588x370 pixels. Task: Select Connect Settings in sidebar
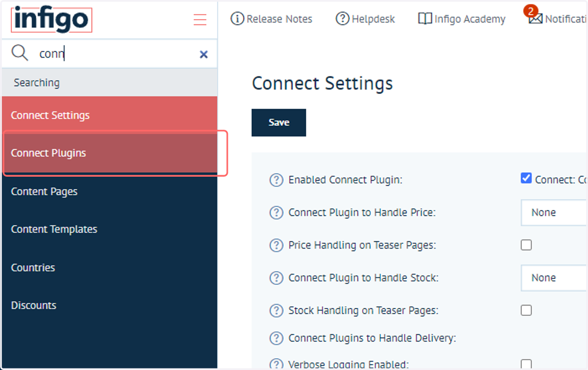(110, 116)
